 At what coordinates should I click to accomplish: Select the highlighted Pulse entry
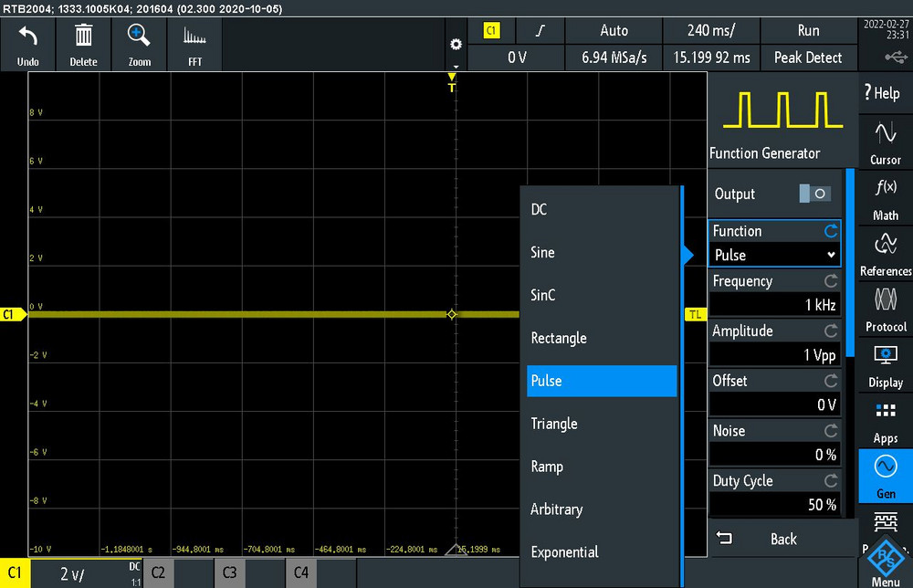[x=602, y=381]
